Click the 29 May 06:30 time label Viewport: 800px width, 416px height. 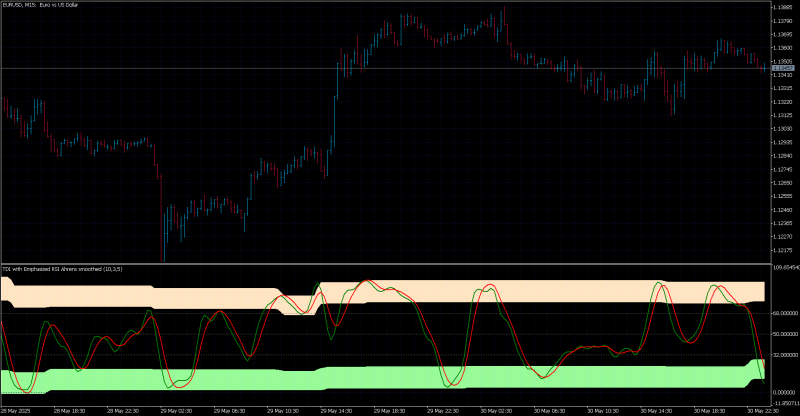click(x=229, y=411)
